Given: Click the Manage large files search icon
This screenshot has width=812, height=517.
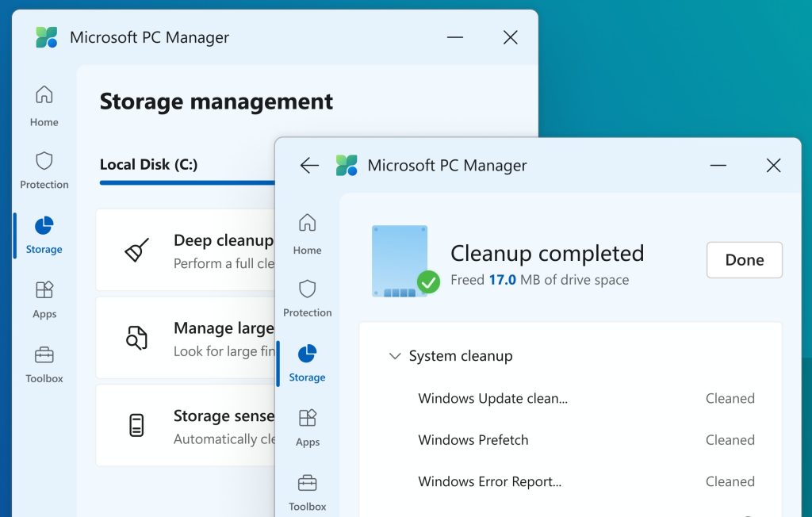Looking at the screenshot, I should click(x=136, y=338).
